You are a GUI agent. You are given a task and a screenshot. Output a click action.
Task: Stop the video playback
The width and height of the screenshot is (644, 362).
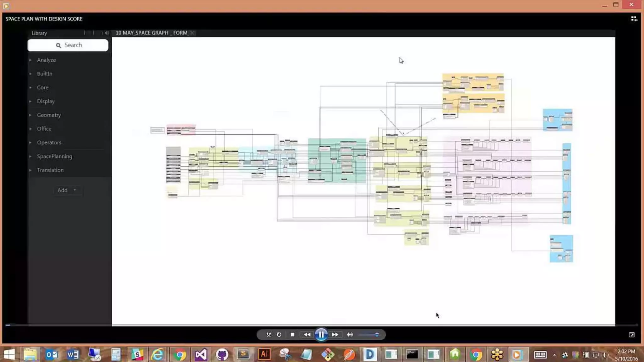292,335
